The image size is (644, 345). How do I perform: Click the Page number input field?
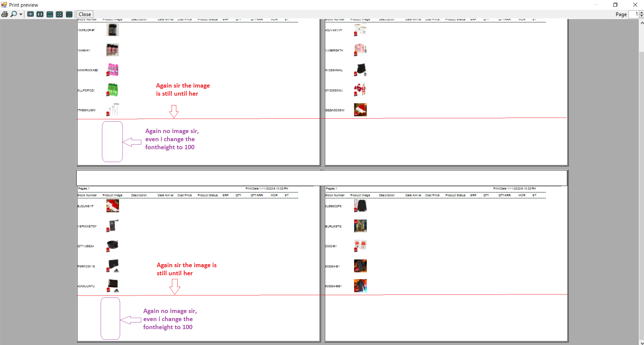coord(634,14)
